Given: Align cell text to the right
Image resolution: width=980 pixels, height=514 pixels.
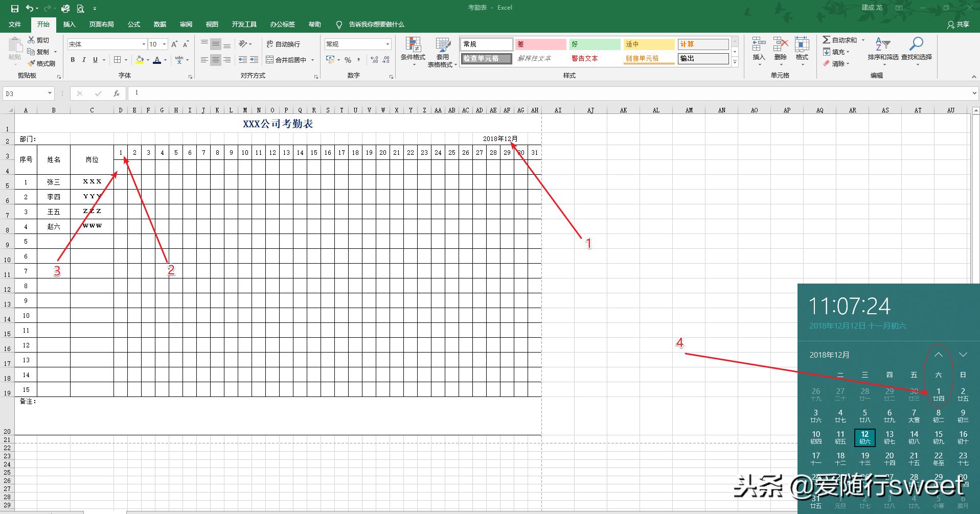Looking at the screenshot, I should click(x=227, y=60).
